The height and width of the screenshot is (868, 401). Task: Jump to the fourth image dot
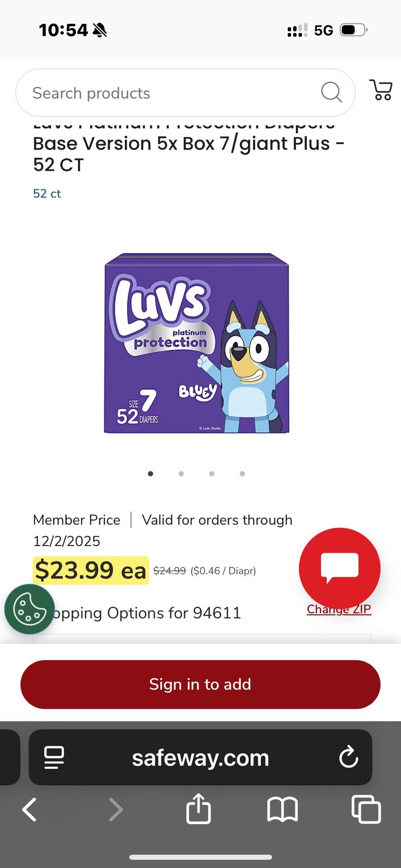coord(242,474)
